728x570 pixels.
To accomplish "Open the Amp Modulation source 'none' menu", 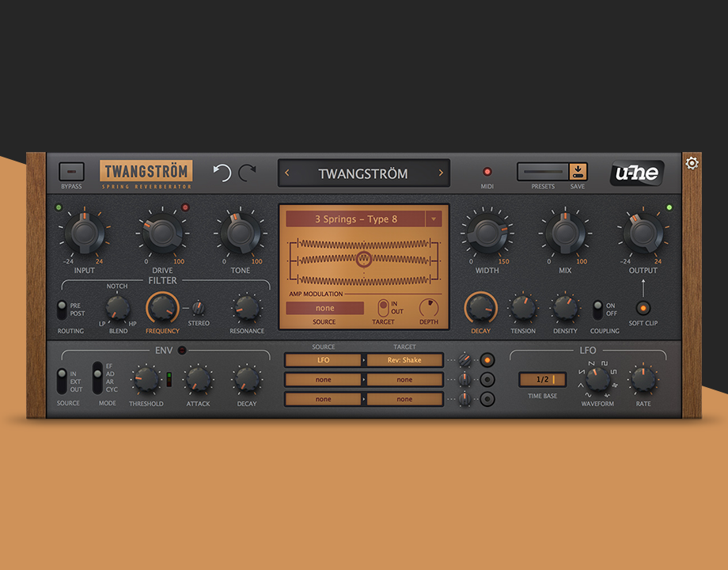I will click(x=324, y=308).
